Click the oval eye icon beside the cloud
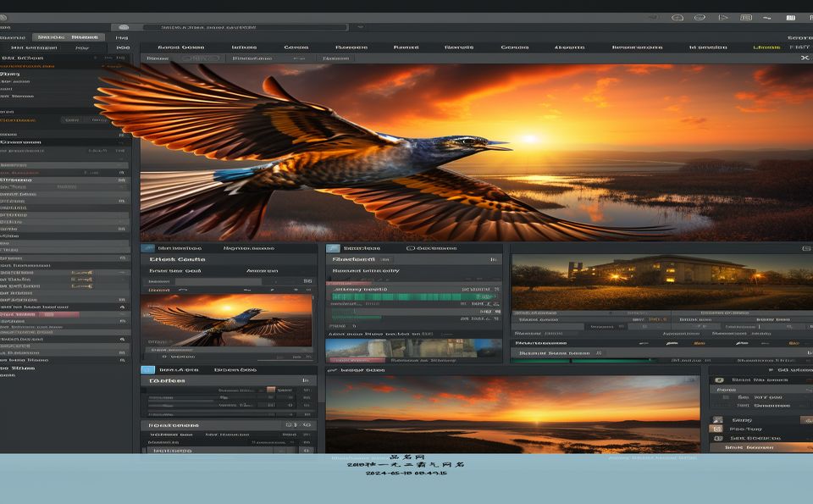Screen dimensions: 813x504 pos(700,18)
